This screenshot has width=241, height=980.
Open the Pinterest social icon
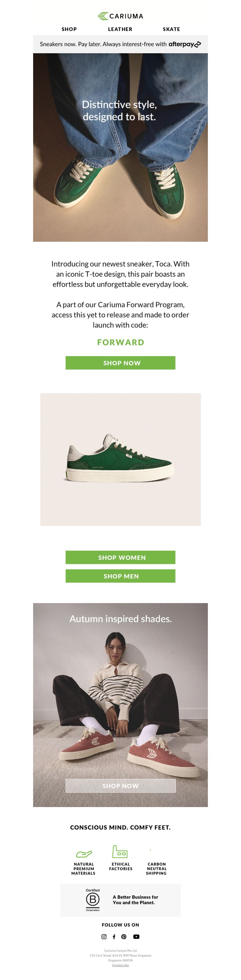pos(124,936)
